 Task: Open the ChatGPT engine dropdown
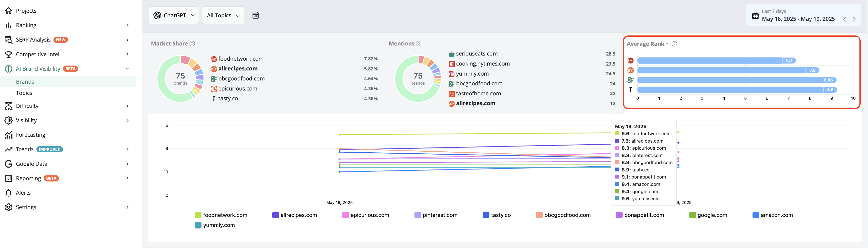(x=174, y=15)
